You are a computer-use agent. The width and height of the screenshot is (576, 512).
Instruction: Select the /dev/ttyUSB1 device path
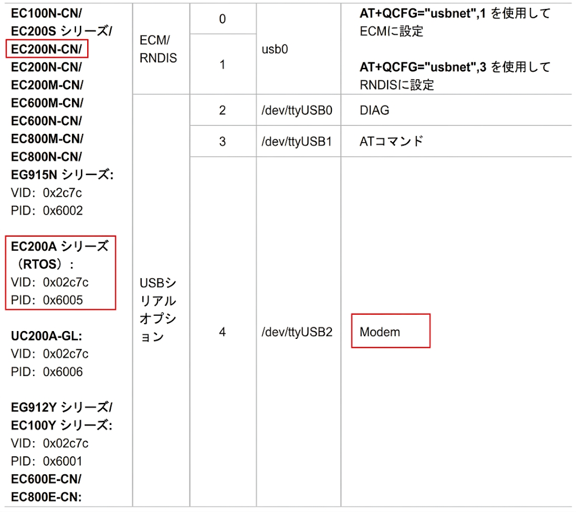296,141
